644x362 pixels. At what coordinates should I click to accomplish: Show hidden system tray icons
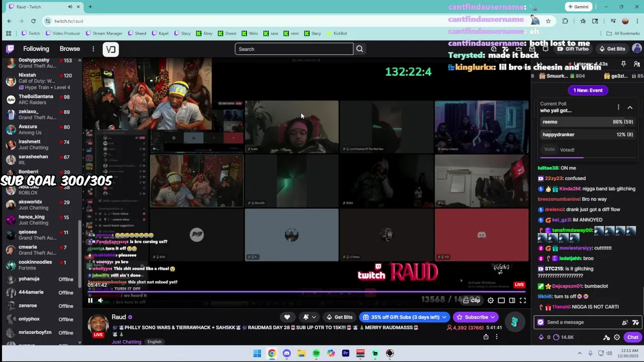(579, 353)
